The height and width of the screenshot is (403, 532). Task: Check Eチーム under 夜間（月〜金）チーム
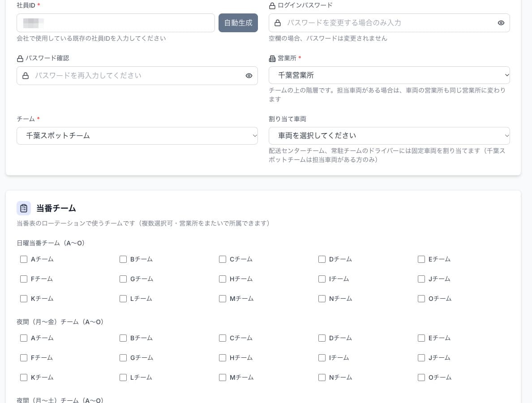point(421,338)
